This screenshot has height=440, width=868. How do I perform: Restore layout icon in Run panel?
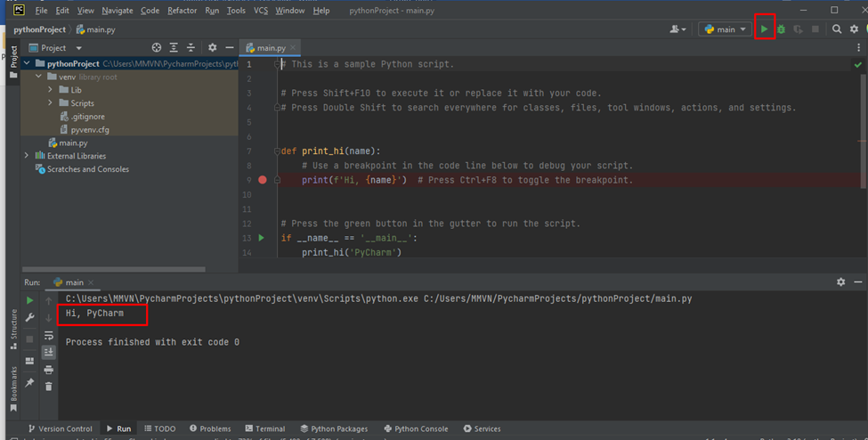pos(30,361)
